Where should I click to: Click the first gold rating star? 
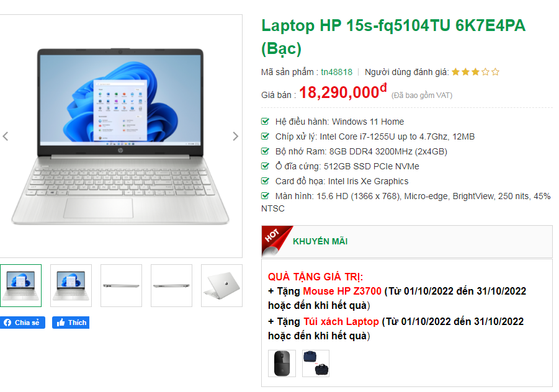[x=455, y=72]
